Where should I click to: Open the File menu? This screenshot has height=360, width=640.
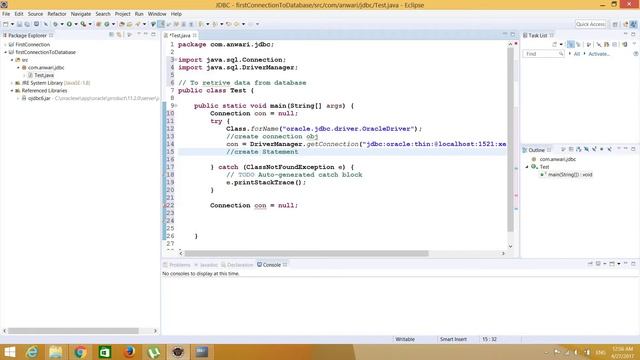6,14
